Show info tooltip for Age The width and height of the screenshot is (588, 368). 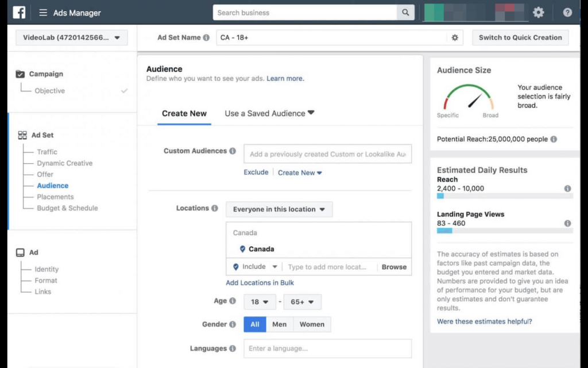[x=233, y=301]
